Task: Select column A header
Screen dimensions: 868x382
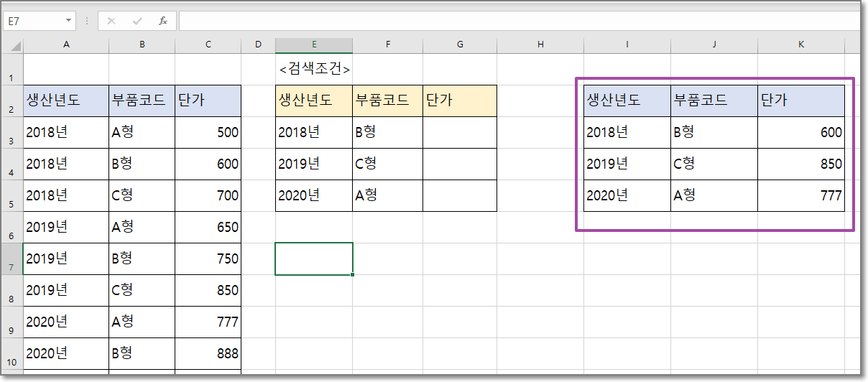Action: coord(66,45)
